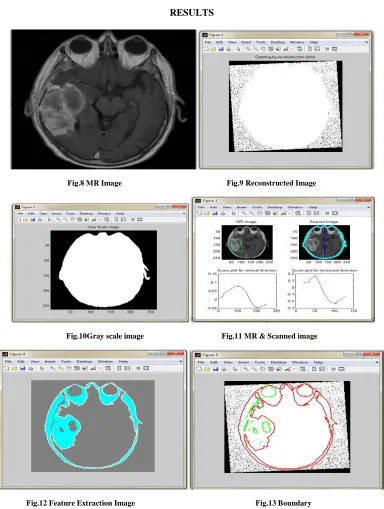
Task: Open Brush tool dropdown arrow in Figure 5
Action: (294, 369)
